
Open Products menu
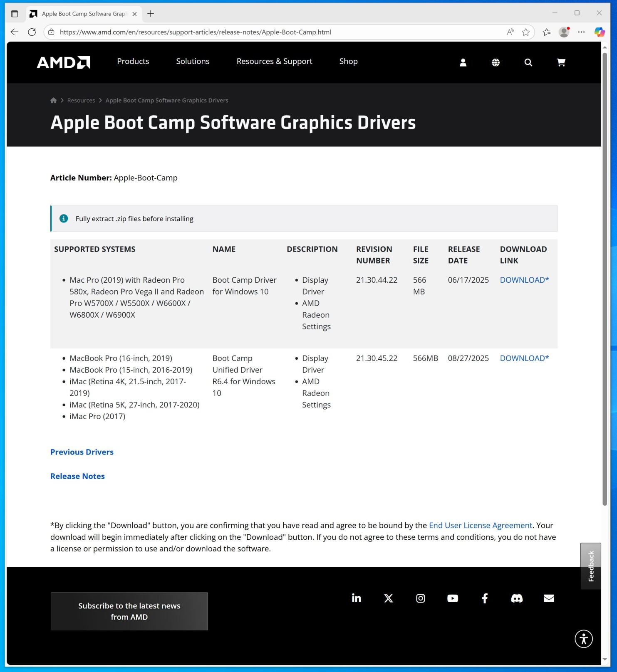pyautogui.click(x=133, y=61)
